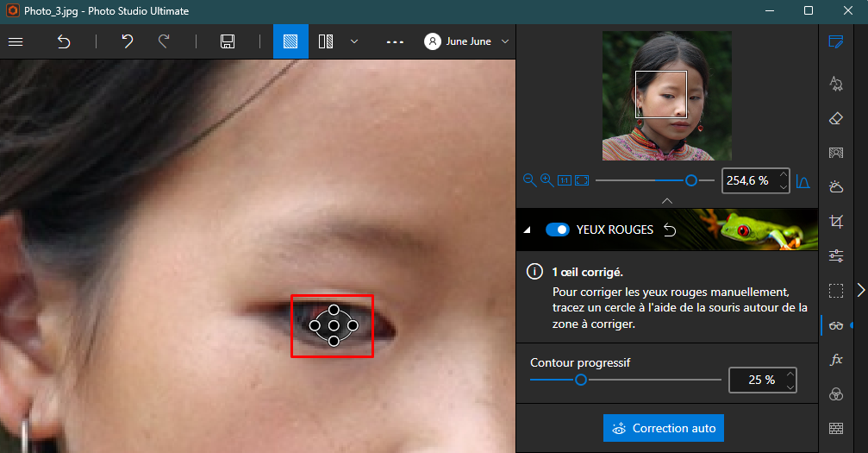
Task: Click the left handle of the eye ellipse
Action: click(315, 325)
